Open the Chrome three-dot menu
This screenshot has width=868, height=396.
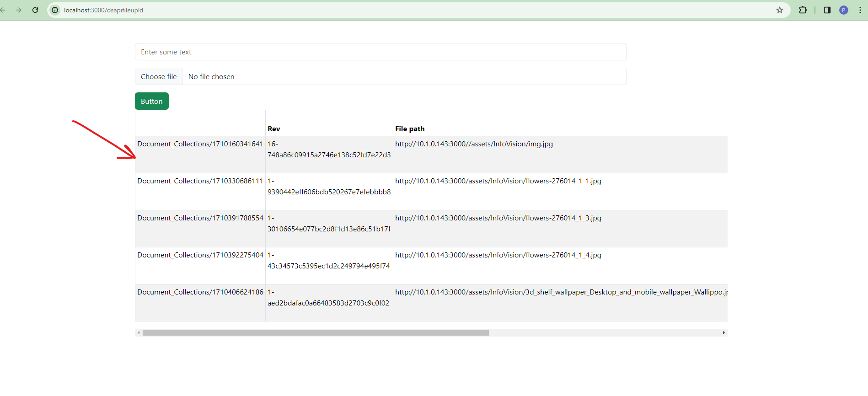point(860,10)
